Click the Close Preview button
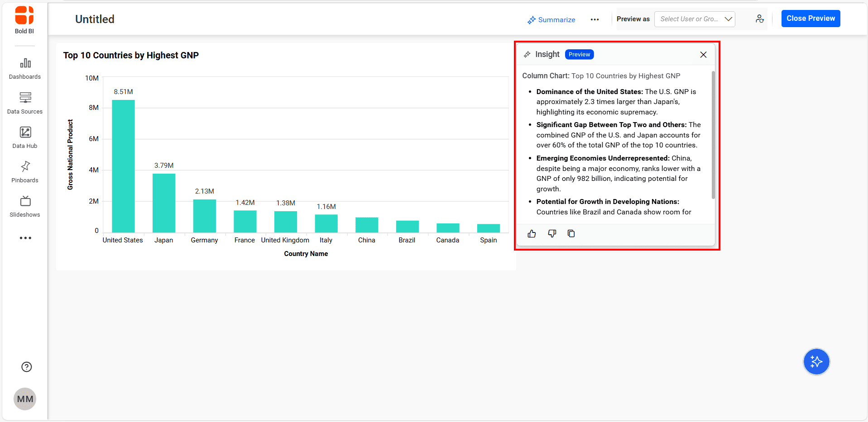The height and width of the screenshot is (422, 868). pyautogui.click(x=810, y=19)
